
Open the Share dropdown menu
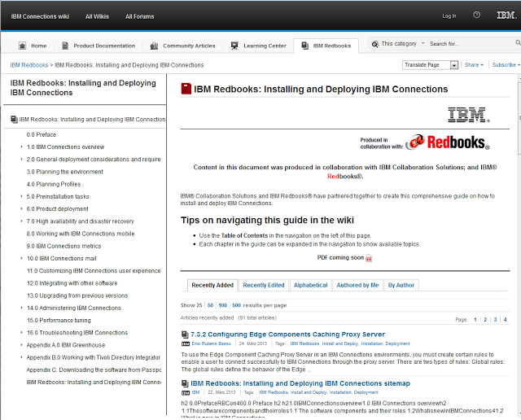click(x=475, y=65)
